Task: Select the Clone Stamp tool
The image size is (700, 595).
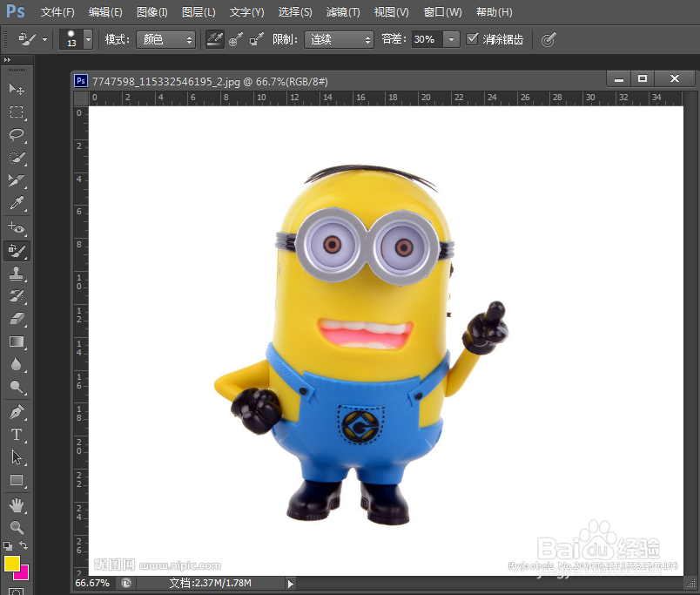Action: tap(17, 274)
